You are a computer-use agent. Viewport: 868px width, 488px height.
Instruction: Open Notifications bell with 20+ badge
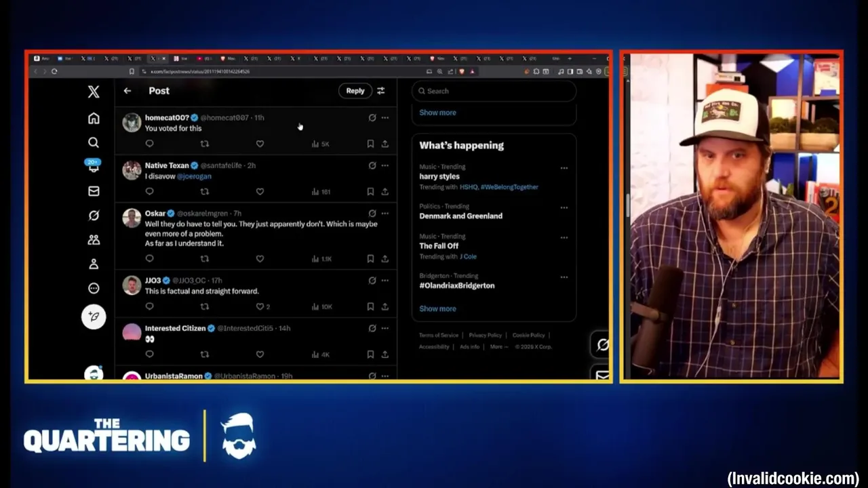94,166
